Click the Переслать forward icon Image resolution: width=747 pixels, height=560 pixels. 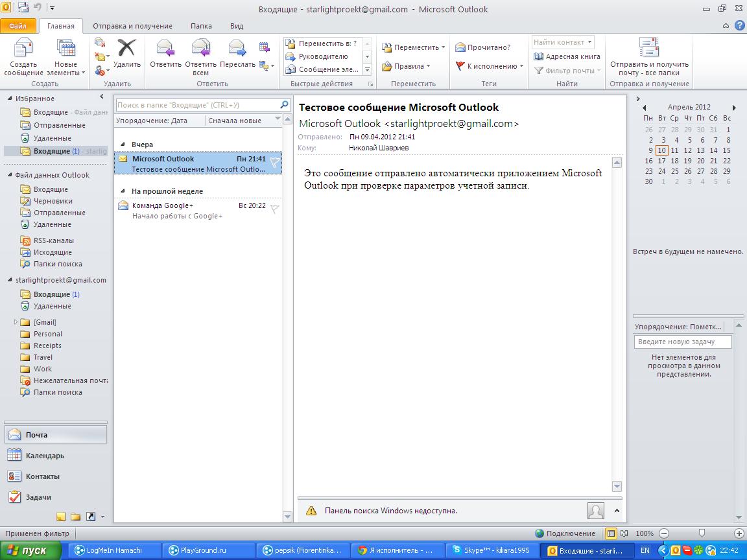[237, 48]
